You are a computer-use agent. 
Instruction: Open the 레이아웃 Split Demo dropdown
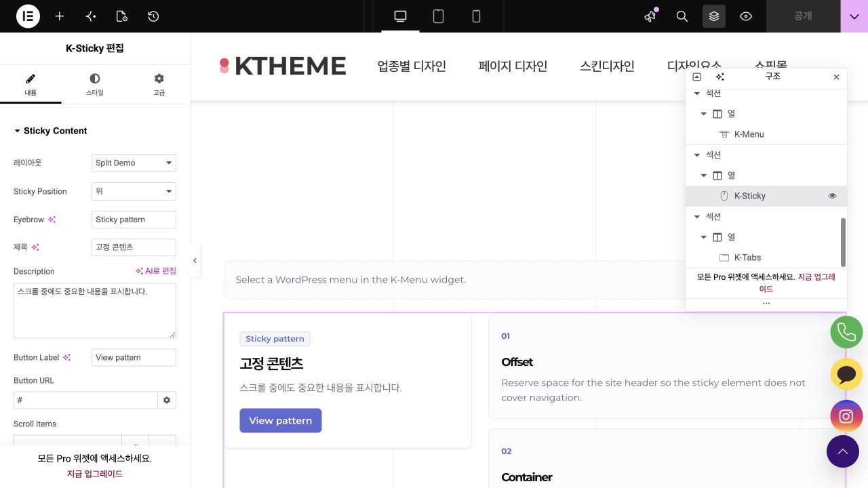coord(134,163)
